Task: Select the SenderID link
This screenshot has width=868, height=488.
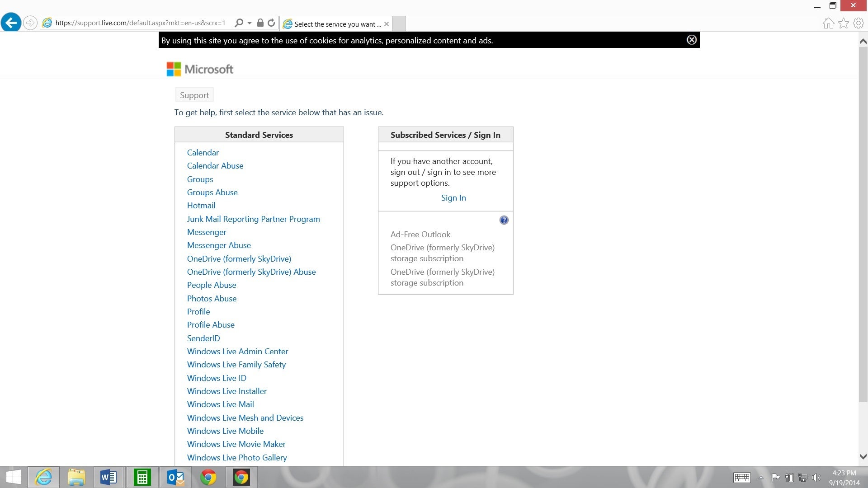Action: (203, 338)
